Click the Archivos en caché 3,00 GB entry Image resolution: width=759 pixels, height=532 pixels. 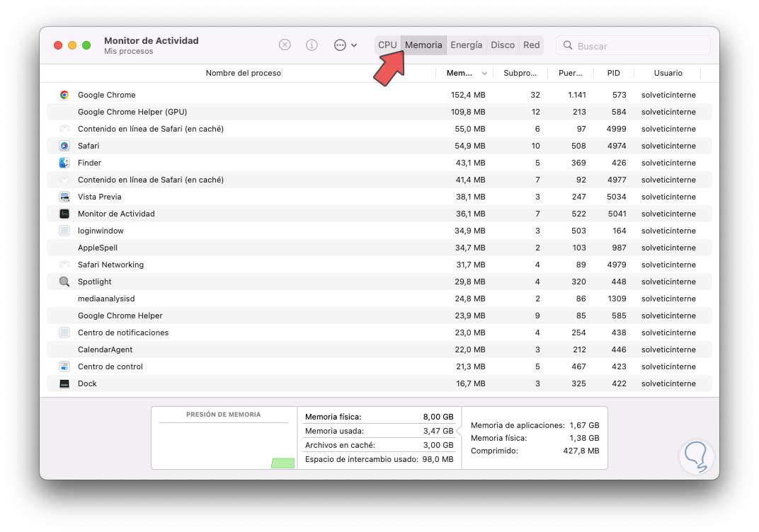tap(379, 445)
